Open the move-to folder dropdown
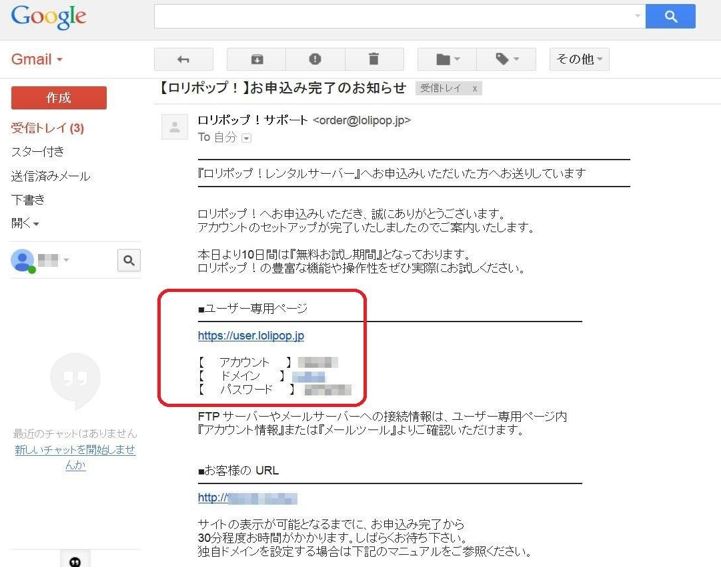Screen dimensions: 721x576 [447, 59]
